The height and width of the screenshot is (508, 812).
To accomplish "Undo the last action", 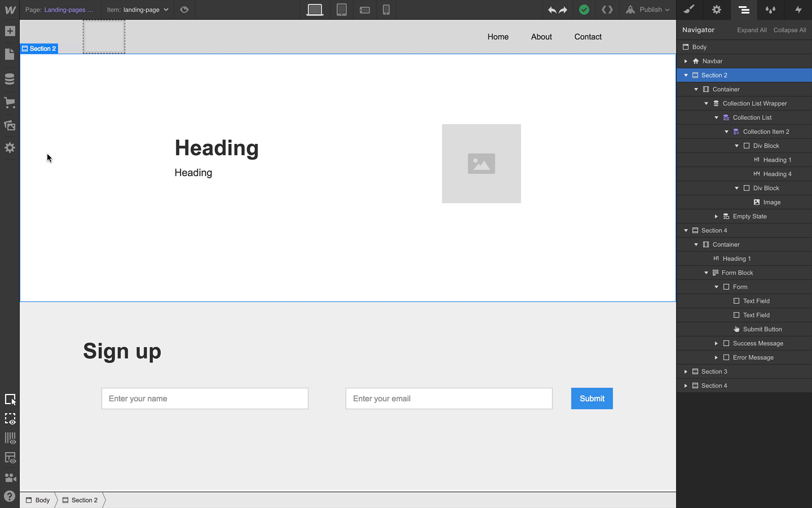I will [x=552, y=10].
